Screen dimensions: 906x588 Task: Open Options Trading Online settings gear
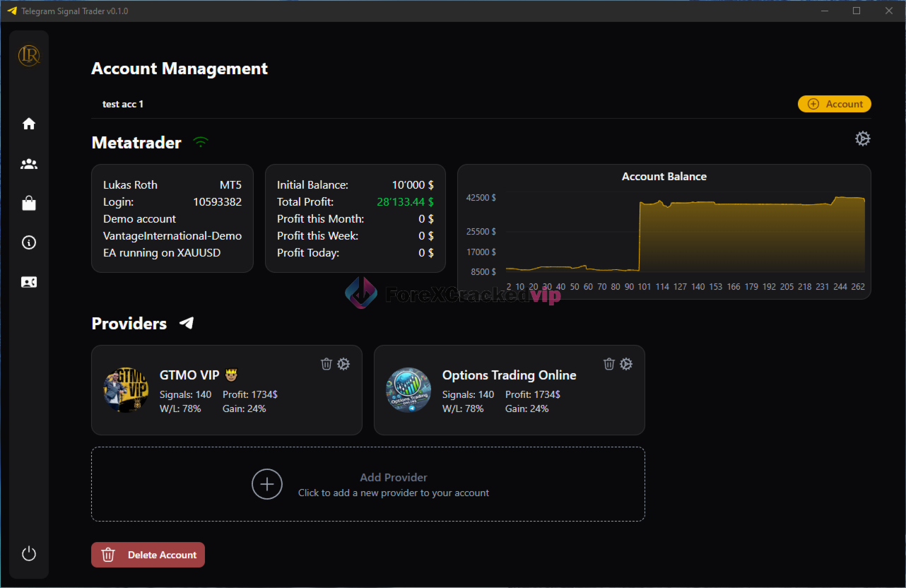pyautogui.click(x=626, y=364)
